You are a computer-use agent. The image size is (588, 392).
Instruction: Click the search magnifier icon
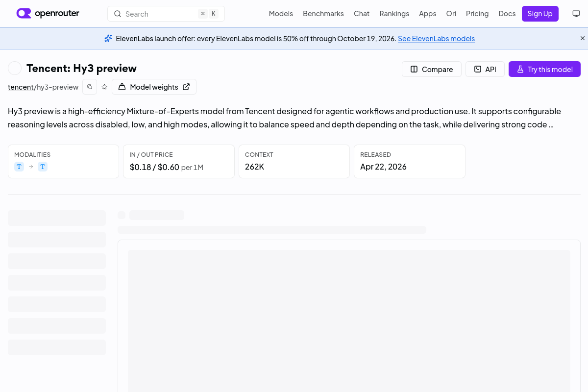tap(118, 14)
